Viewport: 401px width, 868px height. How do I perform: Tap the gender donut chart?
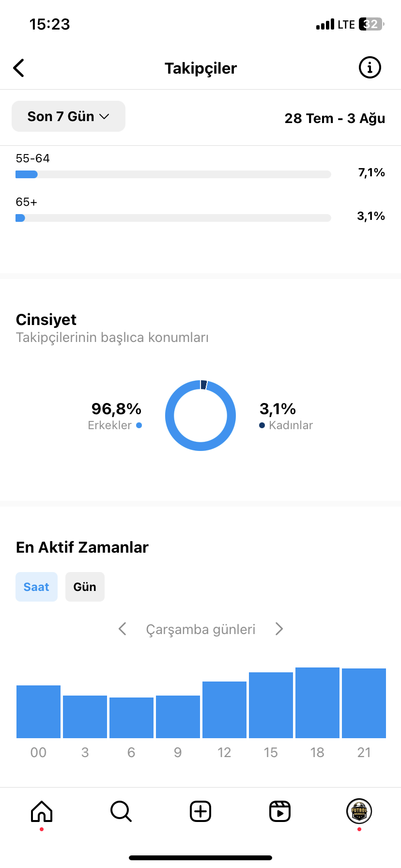click(200, 416)
